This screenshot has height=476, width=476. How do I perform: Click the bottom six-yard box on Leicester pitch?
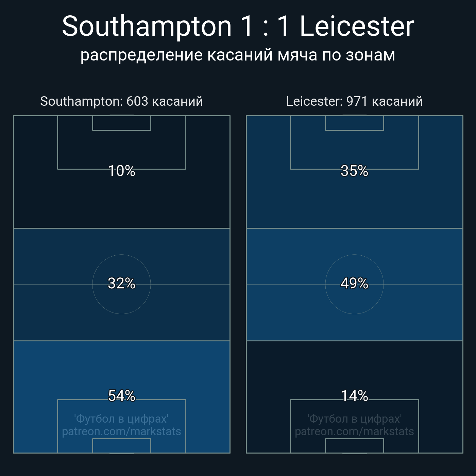(354, 446)
